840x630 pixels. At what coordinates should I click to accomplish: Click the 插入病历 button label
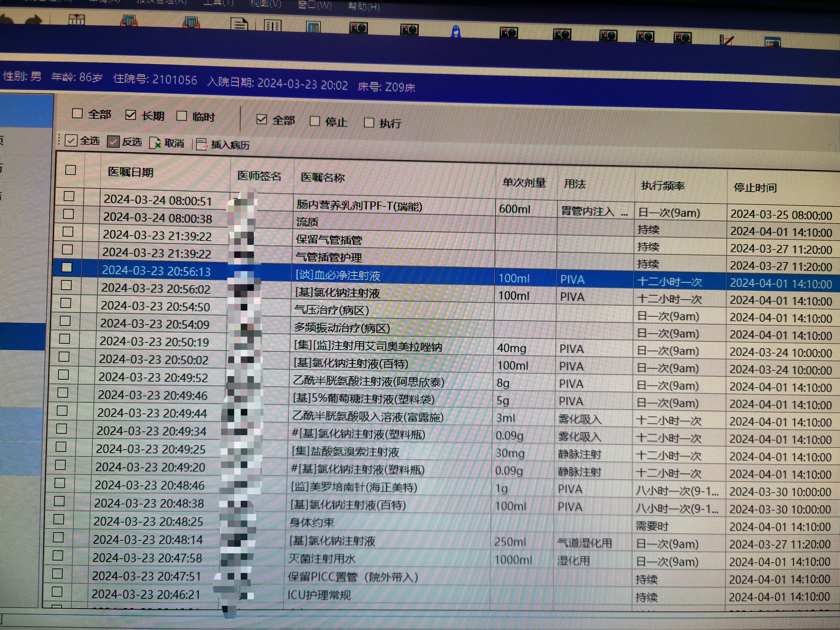[x=230, y=145]
